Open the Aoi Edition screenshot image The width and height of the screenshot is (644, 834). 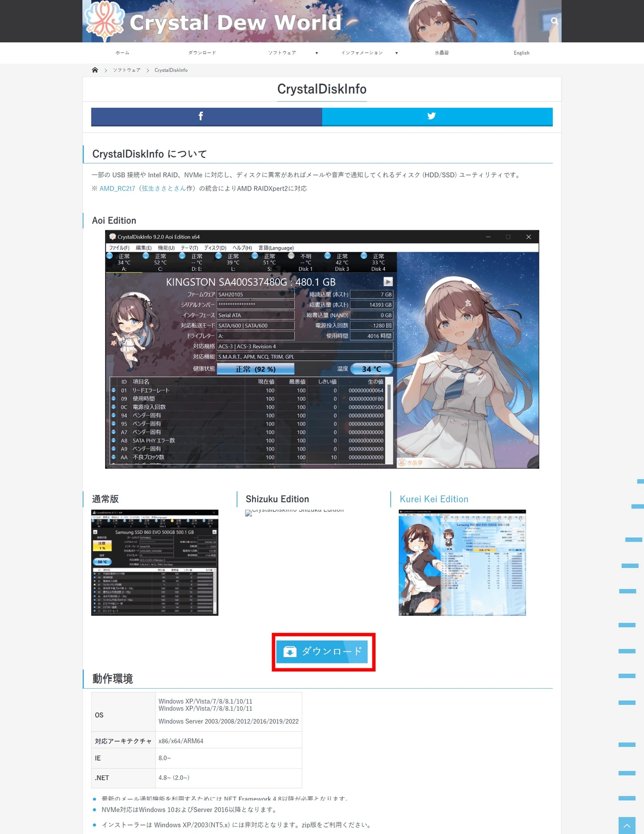(322, 349)
